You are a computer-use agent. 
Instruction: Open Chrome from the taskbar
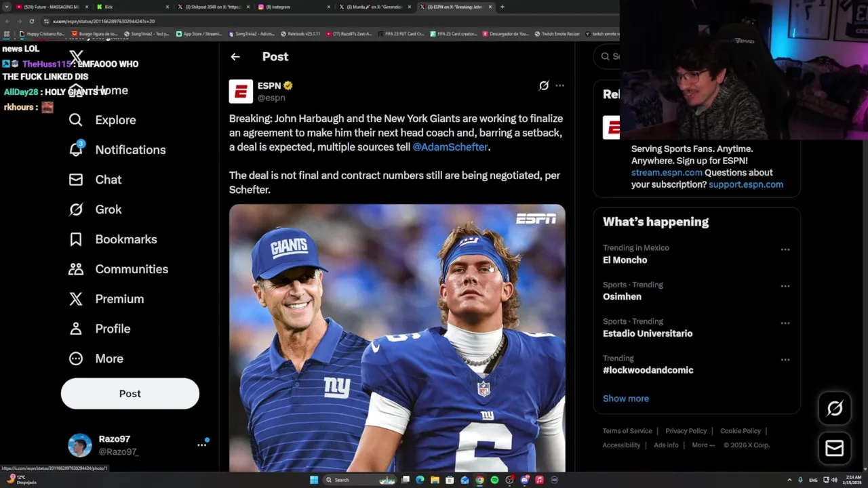(479, 480)
